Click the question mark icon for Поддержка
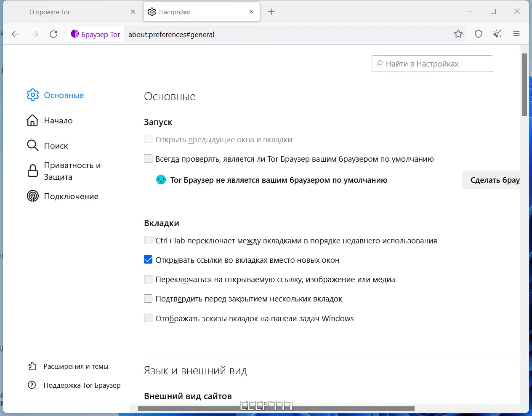532x416 pixels. [32, 385]
